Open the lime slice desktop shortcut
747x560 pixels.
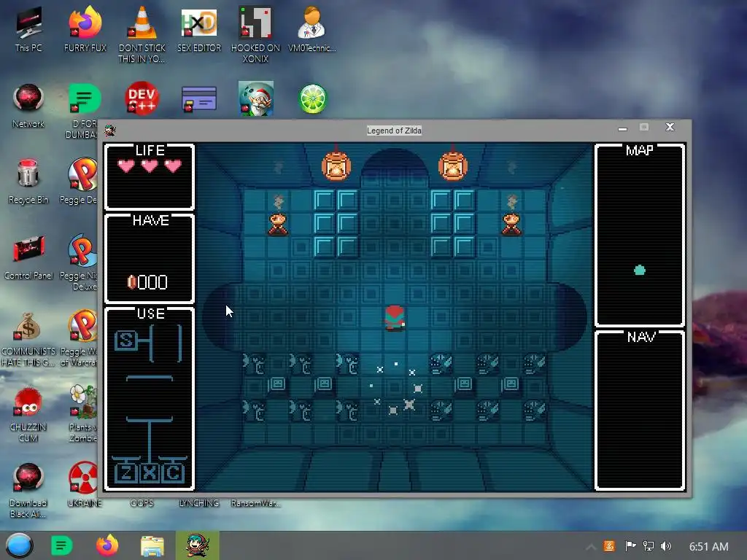[312, 99]
